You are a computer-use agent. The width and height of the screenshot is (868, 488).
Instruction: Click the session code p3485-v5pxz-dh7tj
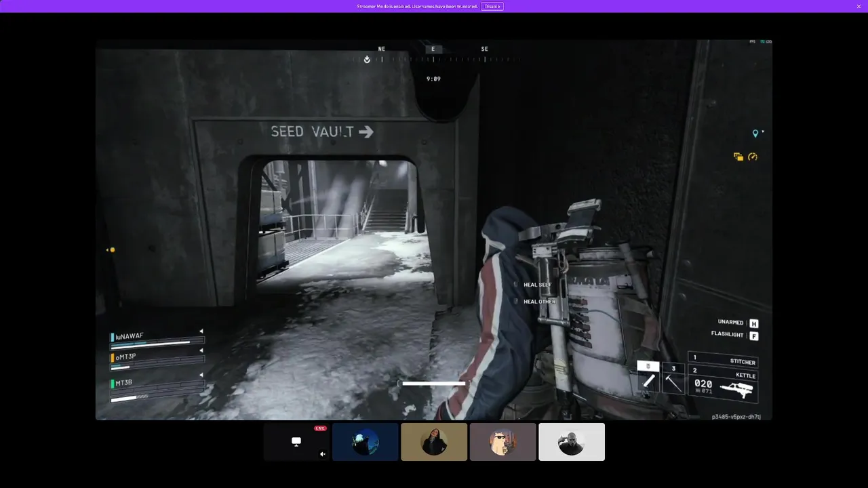click(736, 417)
